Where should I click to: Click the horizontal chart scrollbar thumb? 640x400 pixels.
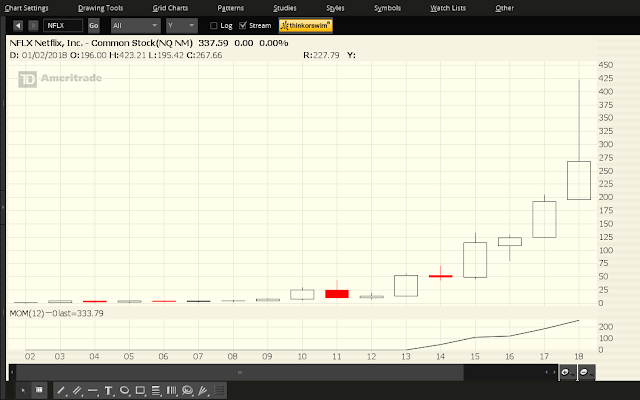(240, 372)
